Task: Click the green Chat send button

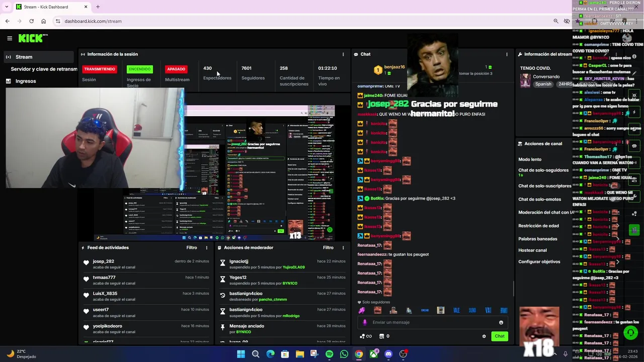Action: tap(500, 336)
